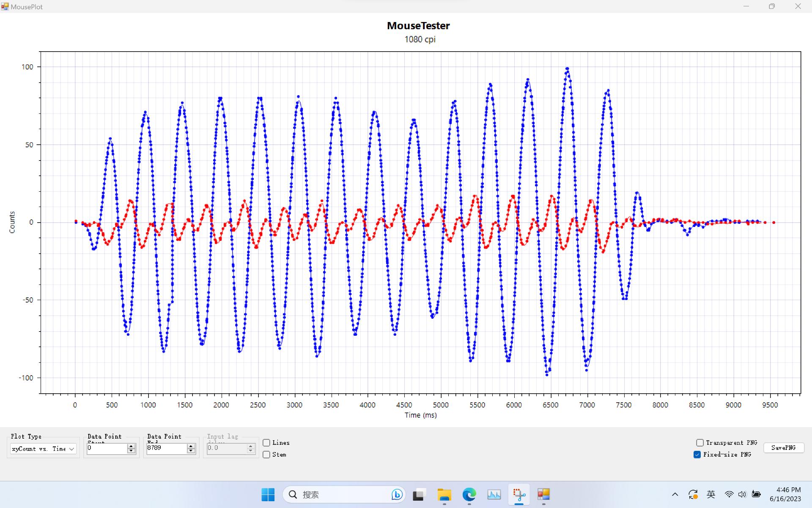Open the Plot Type dropdown
This screenshot has height=508, width=812.
click(43, 449)
